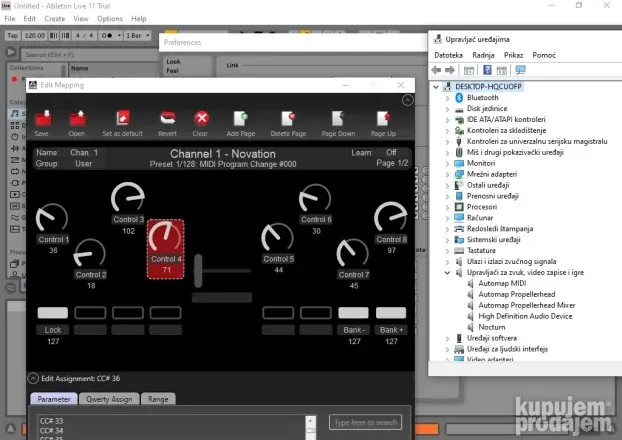
Task: Collapse Upravljači za zvuk, video zapise node
Action: tap(447, 273)
